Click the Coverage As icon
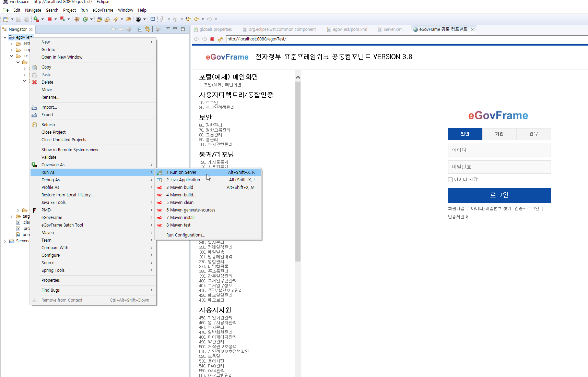This screenshot has width=588, height=377. point(34,165)
